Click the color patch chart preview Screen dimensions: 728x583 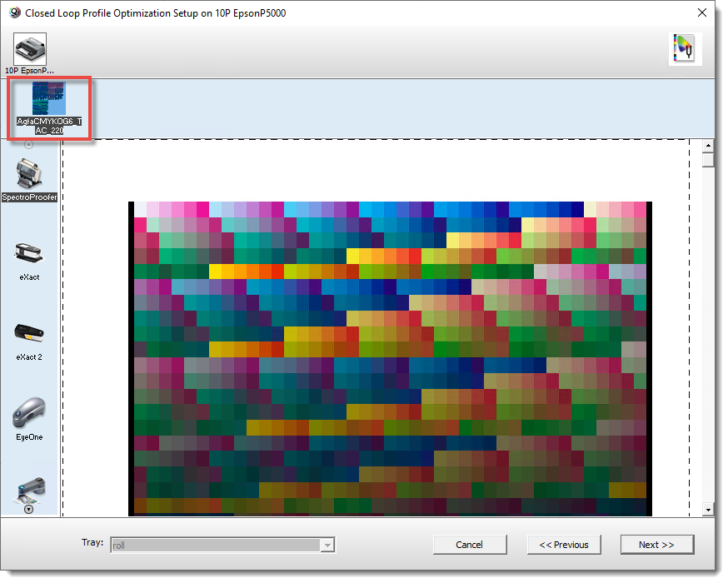tap(390, 358)
